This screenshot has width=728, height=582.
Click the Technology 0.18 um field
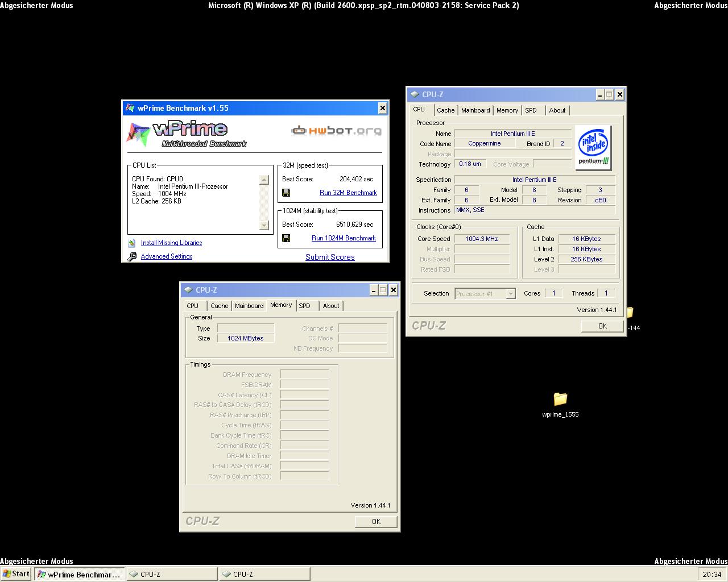click(x=470, y=164)
